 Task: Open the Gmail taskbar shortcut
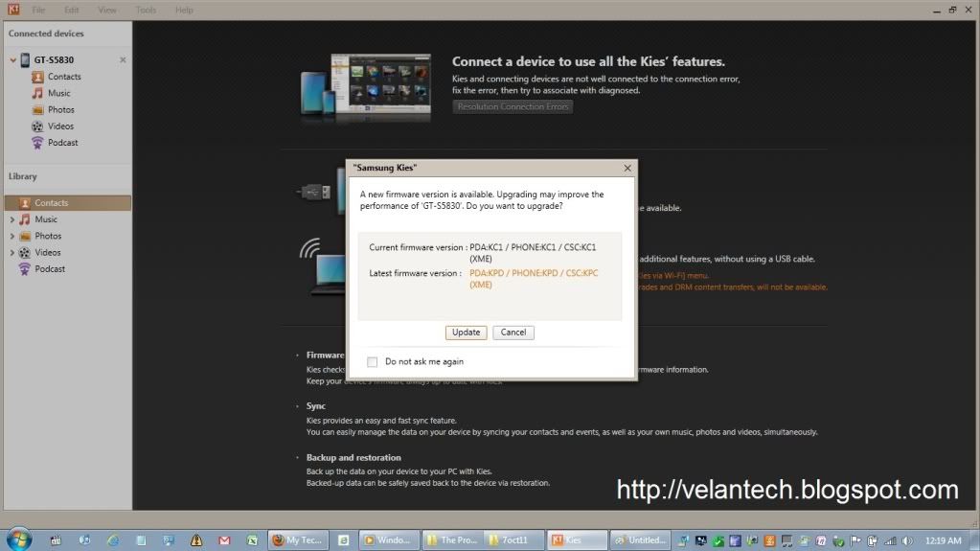tap(224, 540)
